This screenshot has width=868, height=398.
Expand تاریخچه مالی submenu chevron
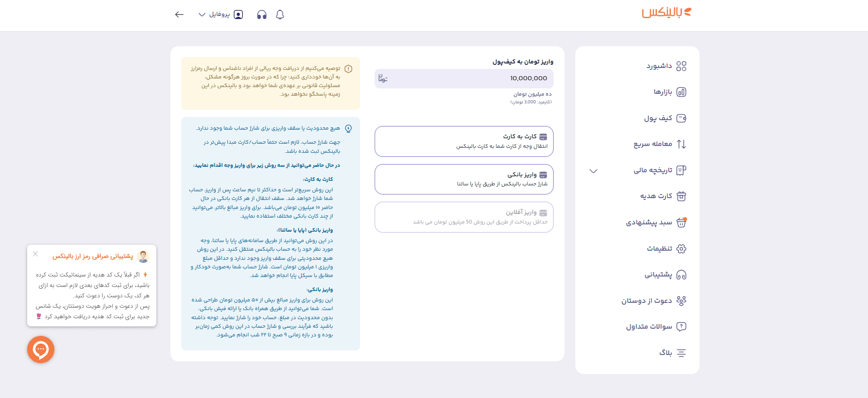click(593, 171)
